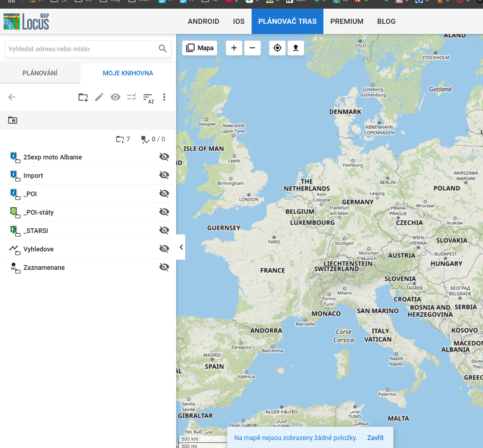
Task: Show the 25exp moto Albanie folder
Action: 164,157
